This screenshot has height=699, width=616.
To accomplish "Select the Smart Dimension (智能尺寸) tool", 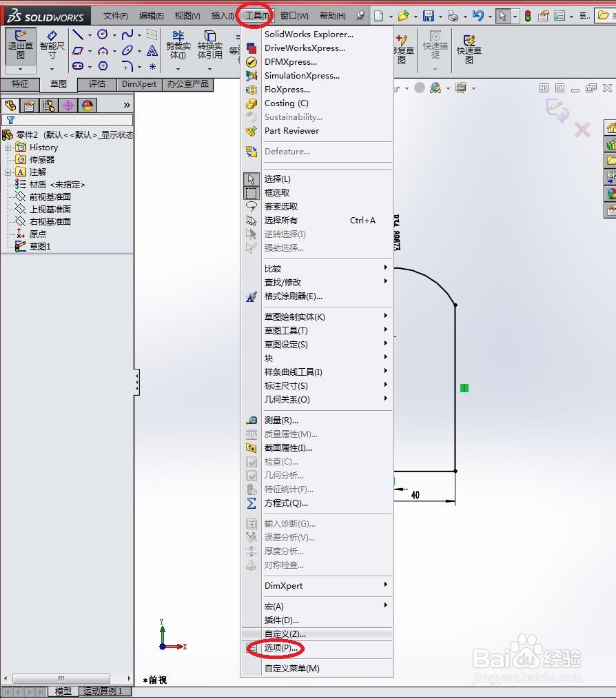I will pos(52,45).
